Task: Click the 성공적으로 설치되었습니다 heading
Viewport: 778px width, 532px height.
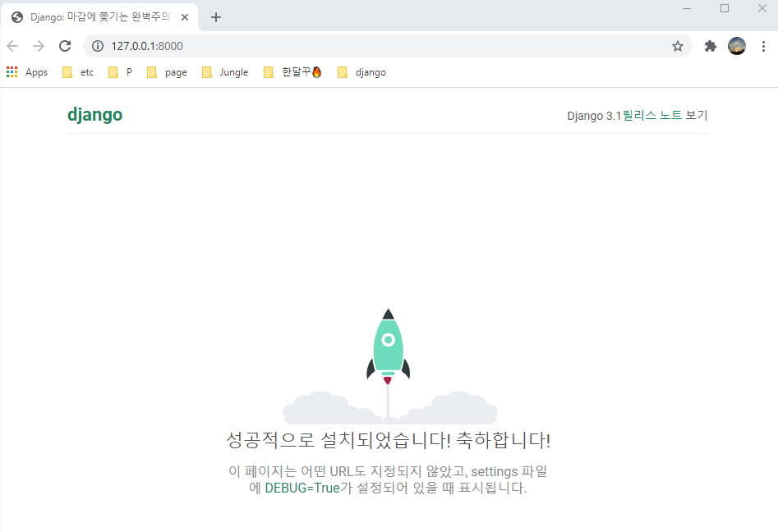Action: [x=389, y=440]
